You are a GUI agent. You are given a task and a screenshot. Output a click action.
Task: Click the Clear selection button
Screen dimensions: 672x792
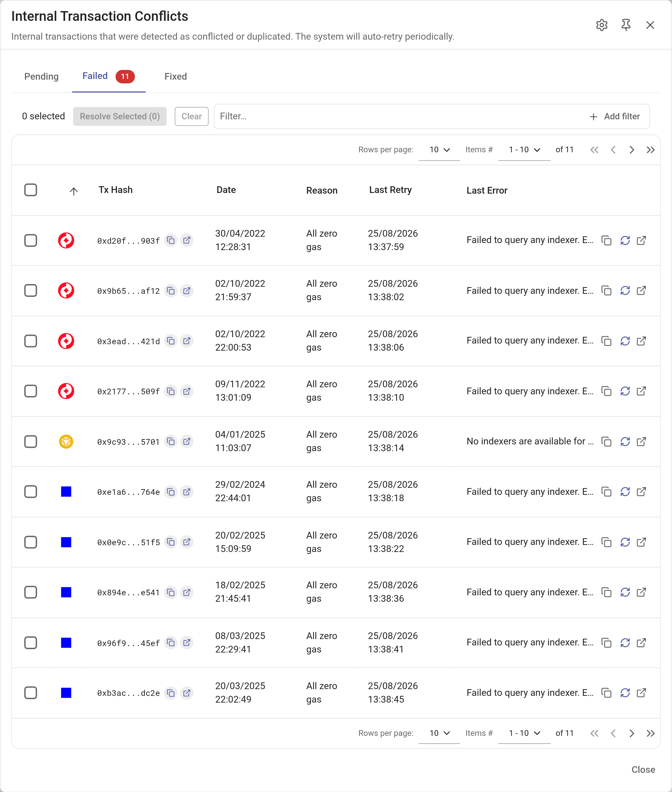[191, 116]
